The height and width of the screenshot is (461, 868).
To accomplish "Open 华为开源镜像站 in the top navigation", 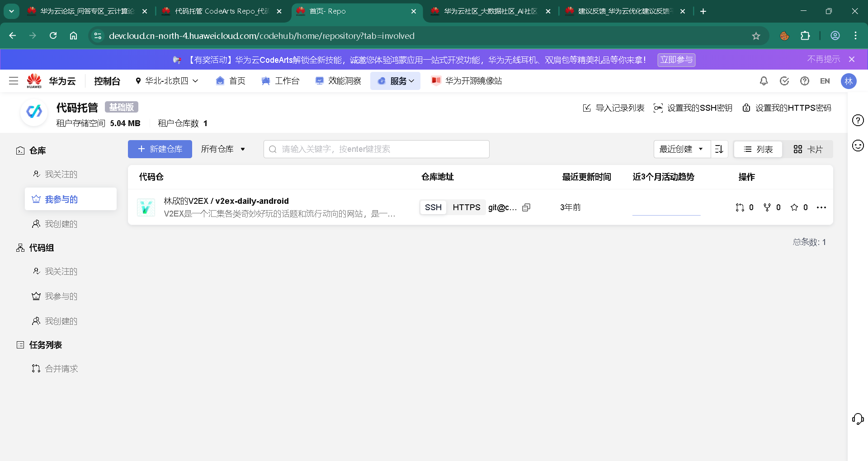I will [467, 81].
